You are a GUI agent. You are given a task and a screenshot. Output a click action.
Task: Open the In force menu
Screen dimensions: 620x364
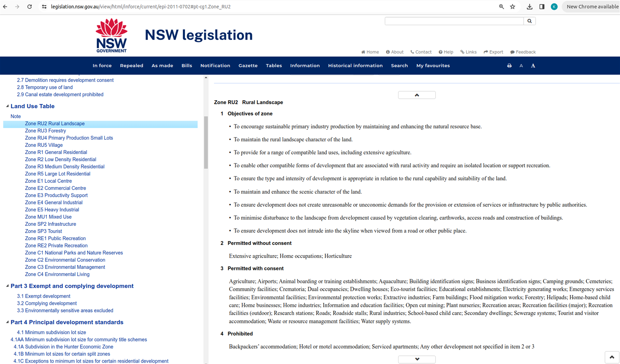[x=102, y=66]
